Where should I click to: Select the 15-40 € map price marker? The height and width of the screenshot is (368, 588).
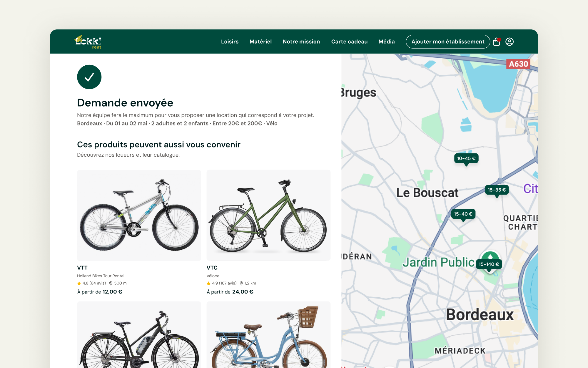click(x=463, y=214)
